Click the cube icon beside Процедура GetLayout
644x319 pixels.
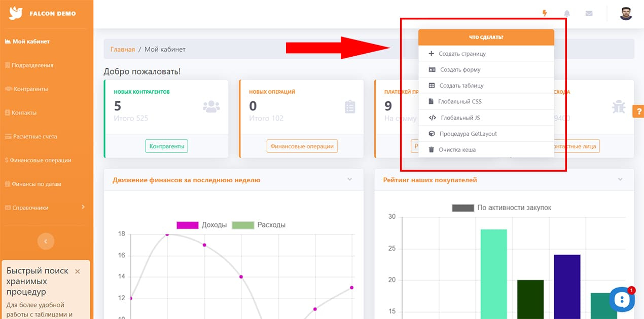click(x=432, y=134)
